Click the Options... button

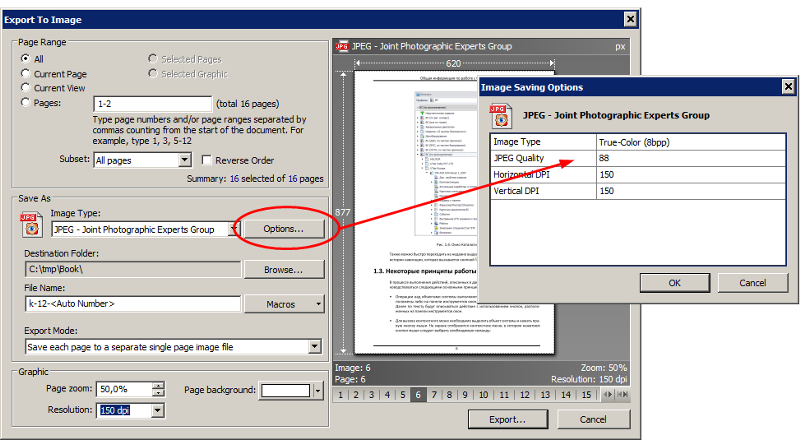pyautogui.click(x=284, y=229)
